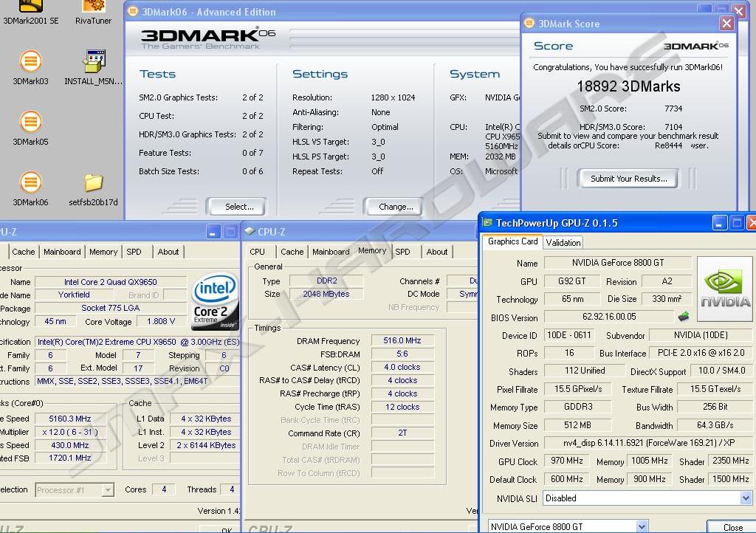This screenshot has width=756, height=533.
Task: Click the Shader clock 2350 MHz field
Action: [730, 461]
